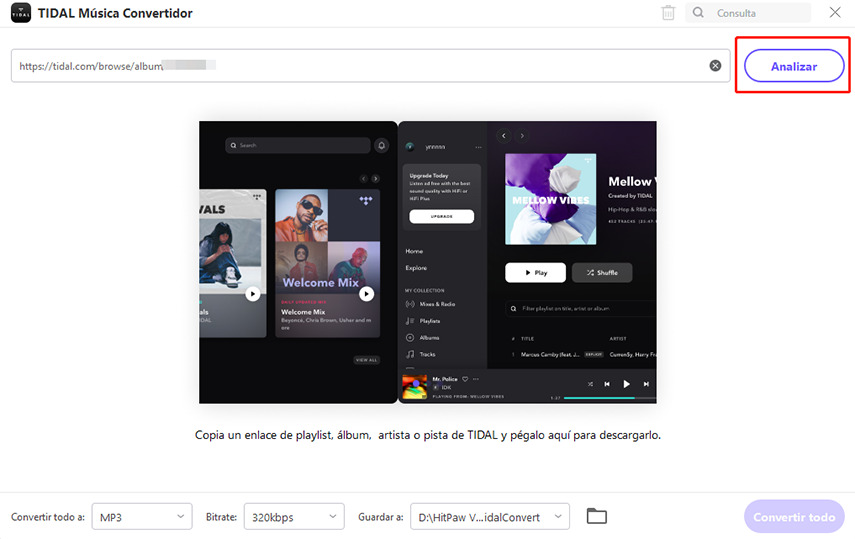Click the VIEW ALL label in preview
This screenshot has height=539, width=855.
tap(366, 360)
